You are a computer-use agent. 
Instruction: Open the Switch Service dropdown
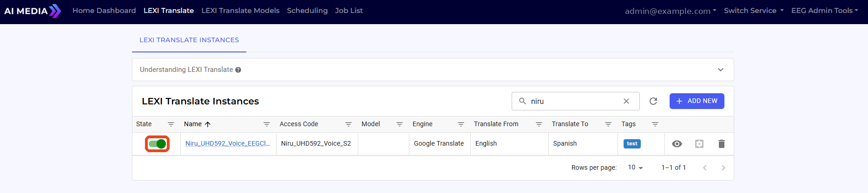(x=754, y=10)
